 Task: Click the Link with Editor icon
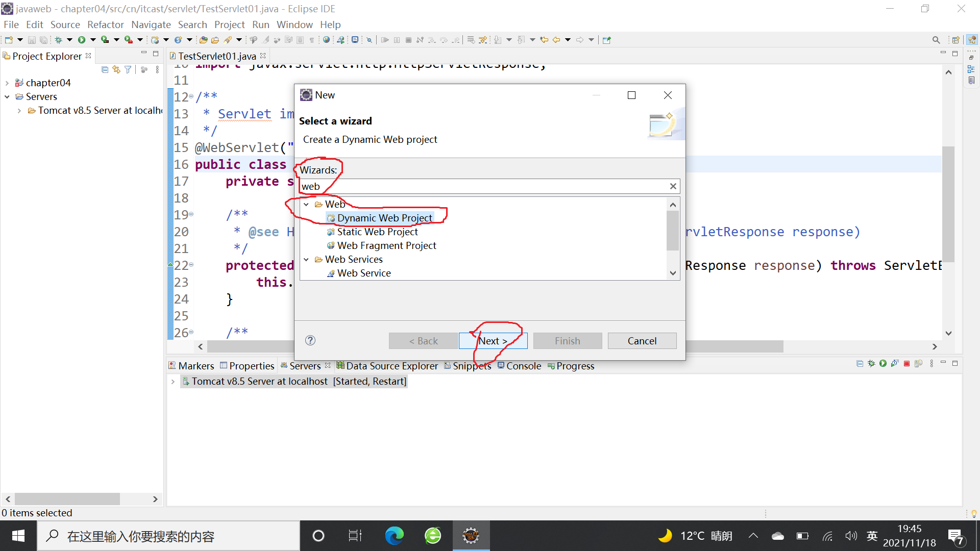tap(116, 70)
